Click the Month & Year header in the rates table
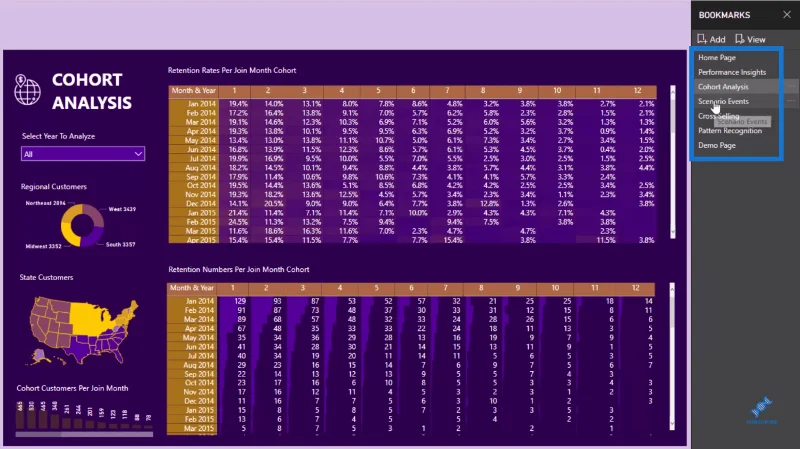800x449 pixels. [194, 91]
